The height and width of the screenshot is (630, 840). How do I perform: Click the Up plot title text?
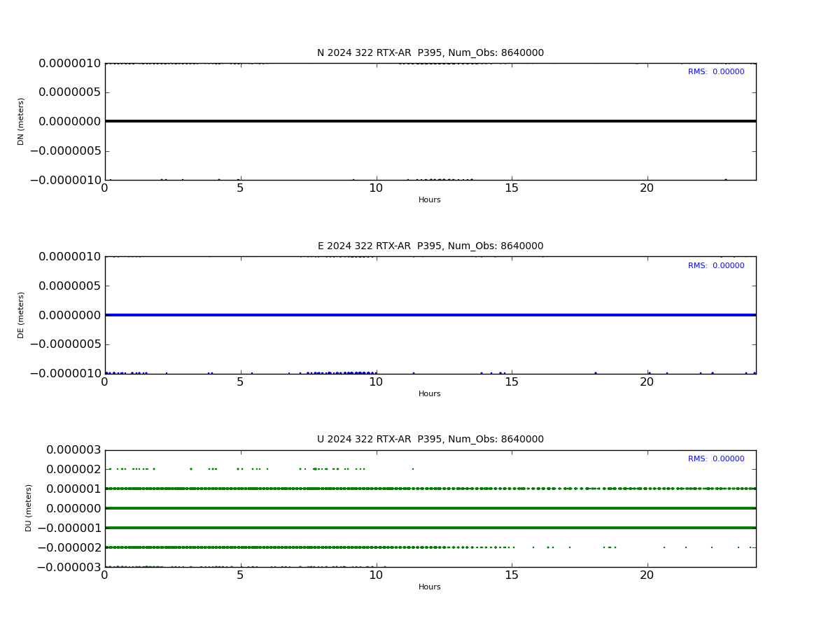click(430, 440)
